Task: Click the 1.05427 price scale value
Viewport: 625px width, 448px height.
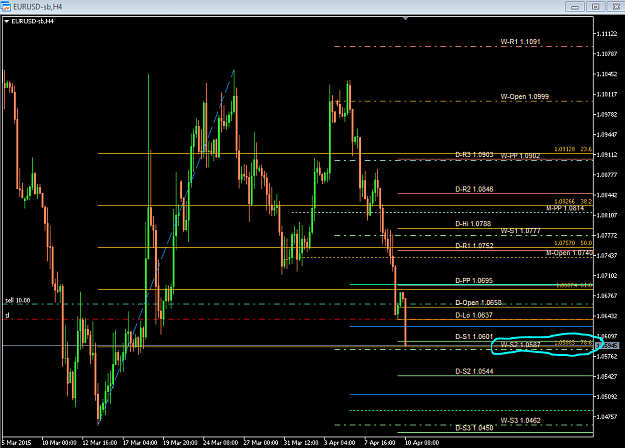Action: point(607,376)
